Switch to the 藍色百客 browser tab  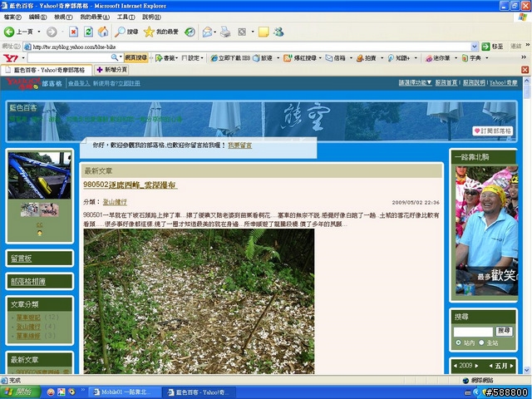tap(47, 70)
